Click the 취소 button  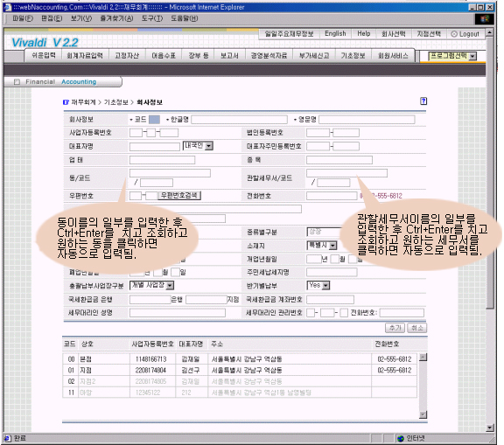[417, 328]
